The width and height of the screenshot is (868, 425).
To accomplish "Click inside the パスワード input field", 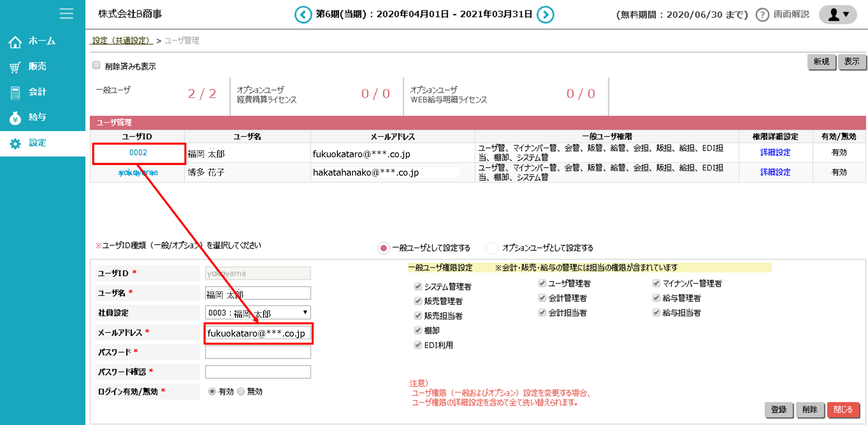I will point(257,352).
